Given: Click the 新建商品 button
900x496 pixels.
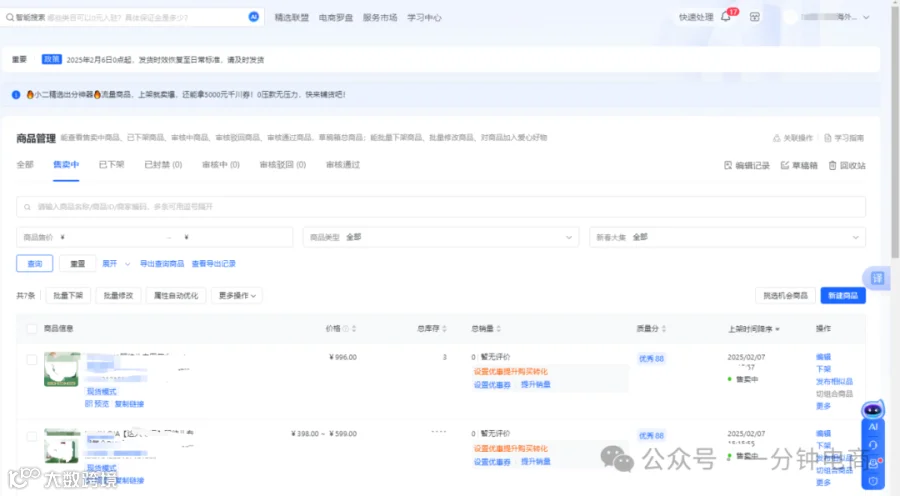Looking at the screenshot, I should pyautogui.click(x=843, y=296).
